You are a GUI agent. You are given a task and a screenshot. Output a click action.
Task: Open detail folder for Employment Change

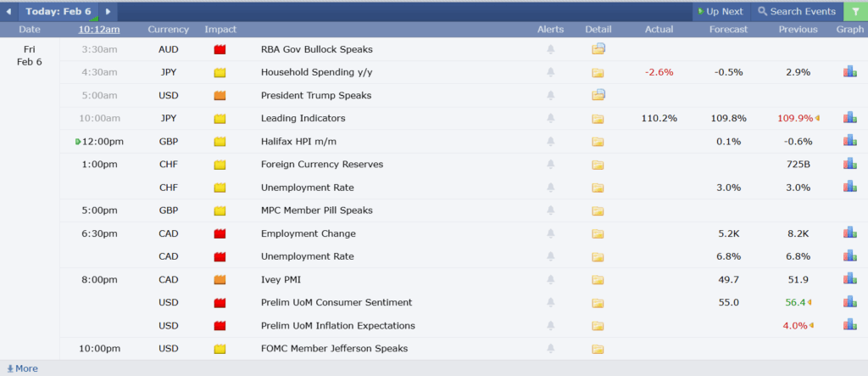[598, 233]
